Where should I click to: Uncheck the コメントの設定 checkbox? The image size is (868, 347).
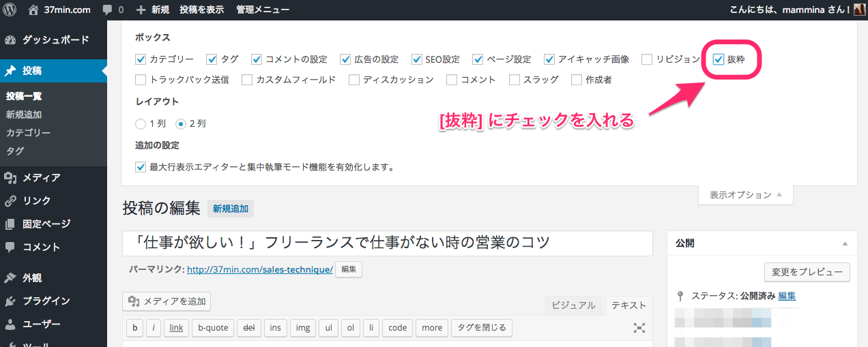257,59
